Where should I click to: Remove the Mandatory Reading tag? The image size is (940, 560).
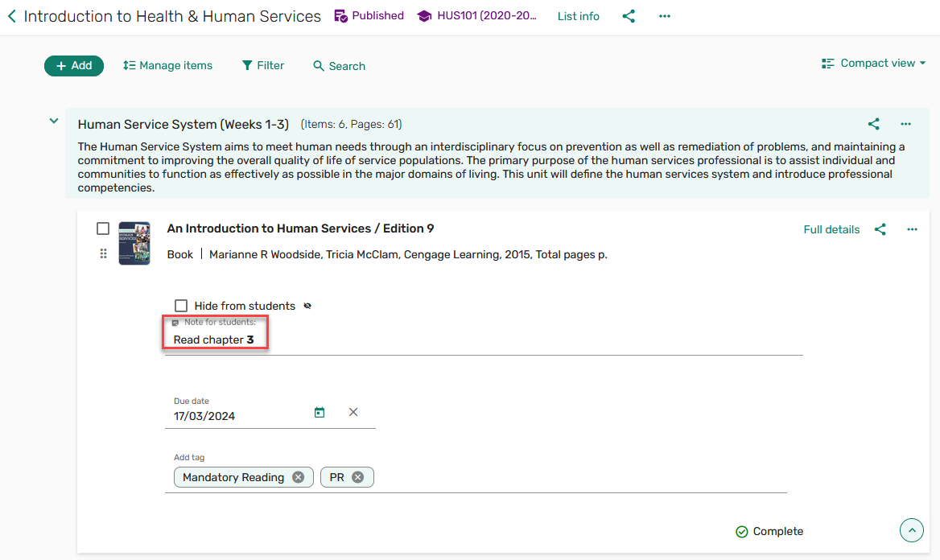(299, 477)
